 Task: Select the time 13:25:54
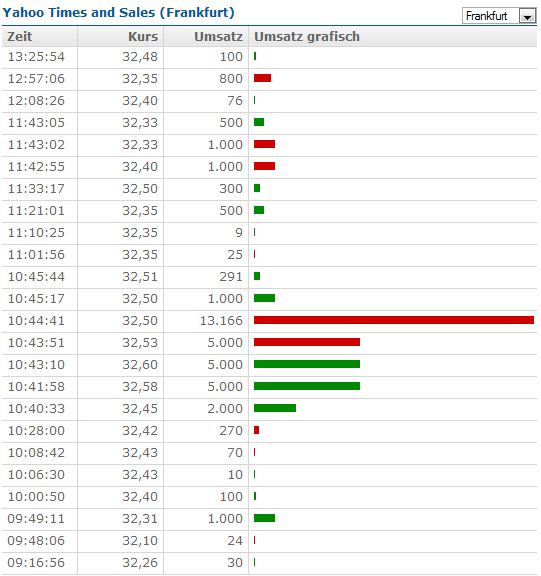click(x=36, y=57)
